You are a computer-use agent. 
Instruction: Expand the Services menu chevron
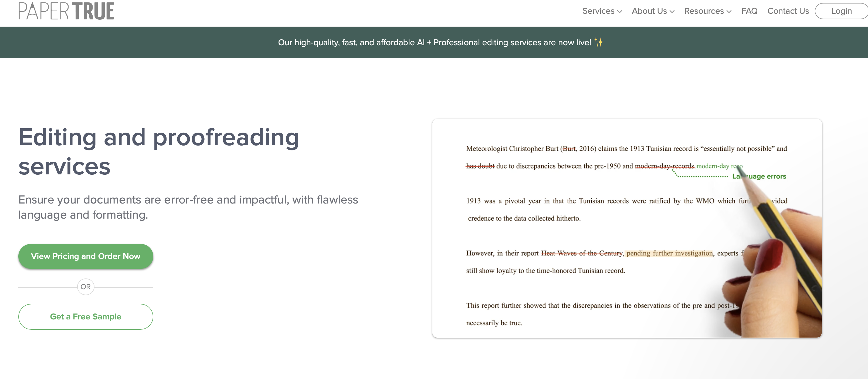[620, 11]
